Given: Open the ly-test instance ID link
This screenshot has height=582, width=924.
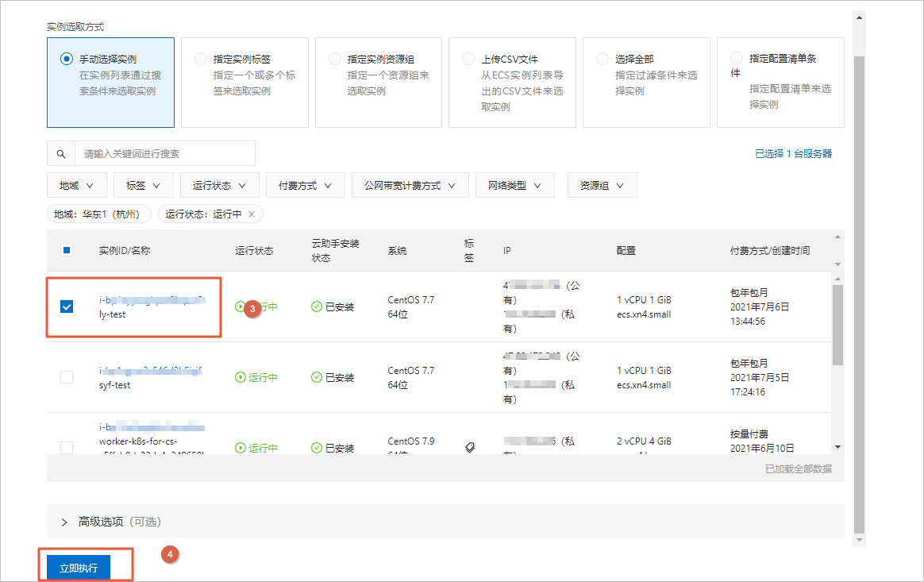Looking at the screenshot, I should [152, 300].
